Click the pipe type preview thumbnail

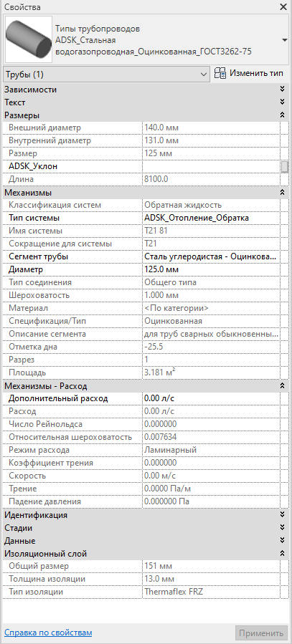pos(29,40)
